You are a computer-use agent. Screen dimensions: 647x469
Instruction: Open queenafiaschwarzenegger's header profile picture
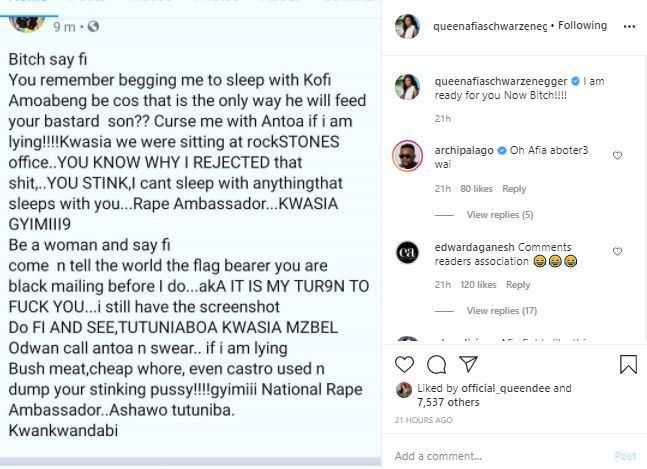click(x=407, y=26)
